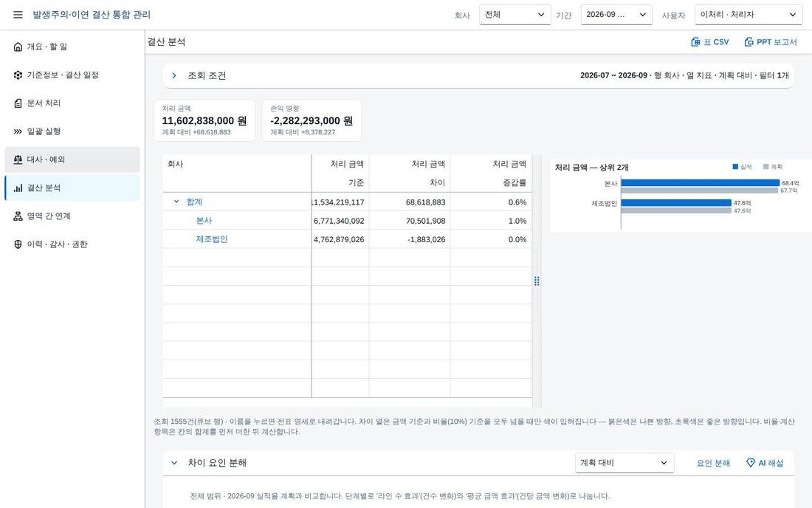The image size is (812, 508).
Task: Select the 결산 분석 menu item
Action: pyautogui.click(x=72, y=188)
